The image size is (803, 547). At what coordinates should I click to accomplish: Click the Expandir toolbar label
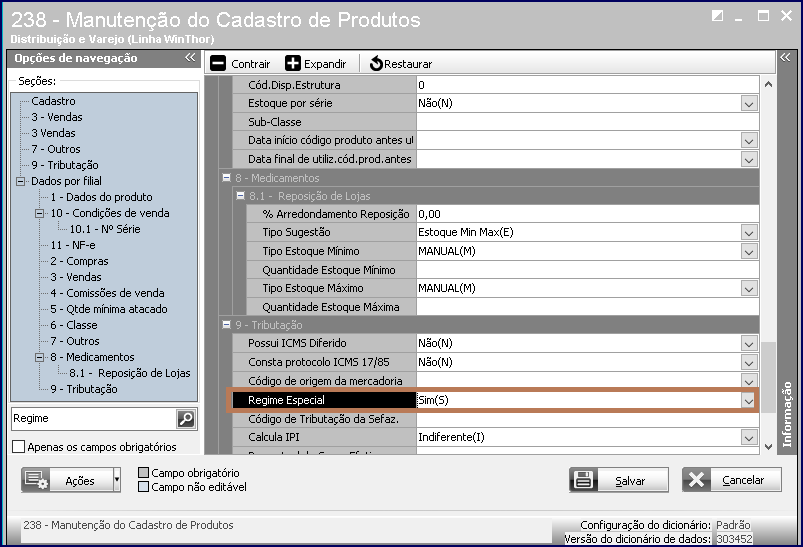tap(325, 64)
